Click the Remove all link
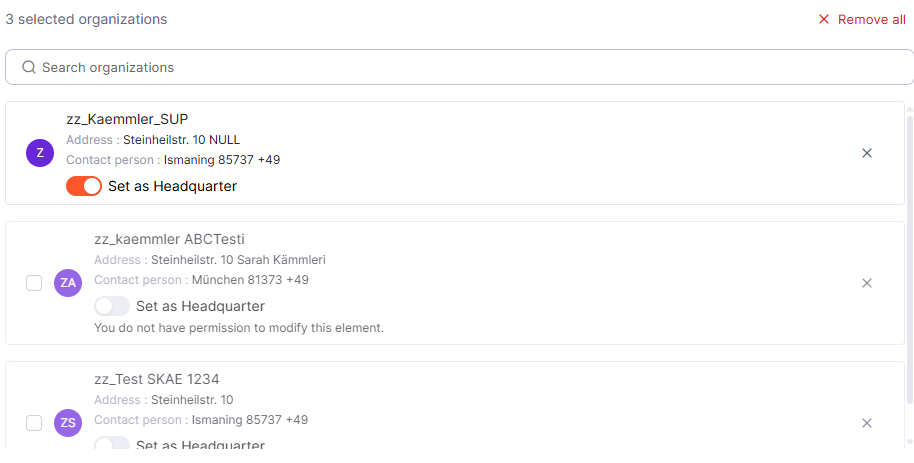Image resolution: width=914 pixels, height=463 pixels. (871, 20)
